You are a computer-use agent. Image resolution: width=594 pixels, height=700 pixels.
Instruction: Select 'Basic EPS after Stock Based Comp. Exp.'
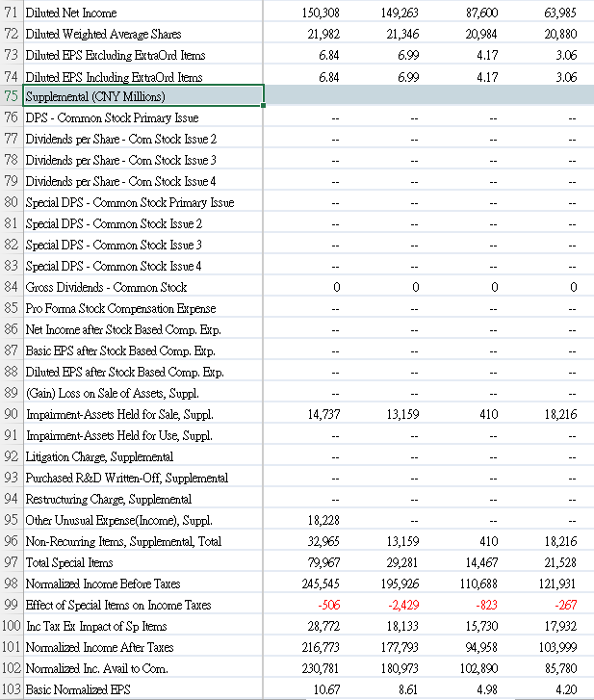pos(120,350)
